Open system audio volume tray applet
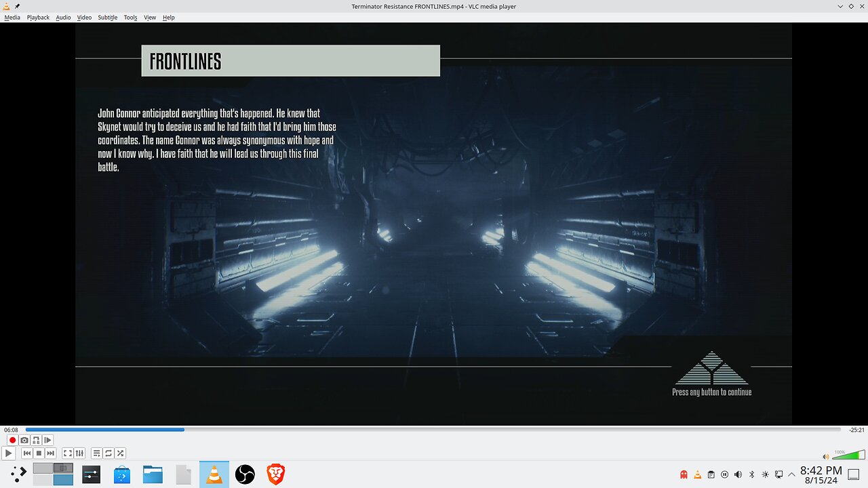The width and height of the screenshot is (868, 488). (x=738, y=474)
